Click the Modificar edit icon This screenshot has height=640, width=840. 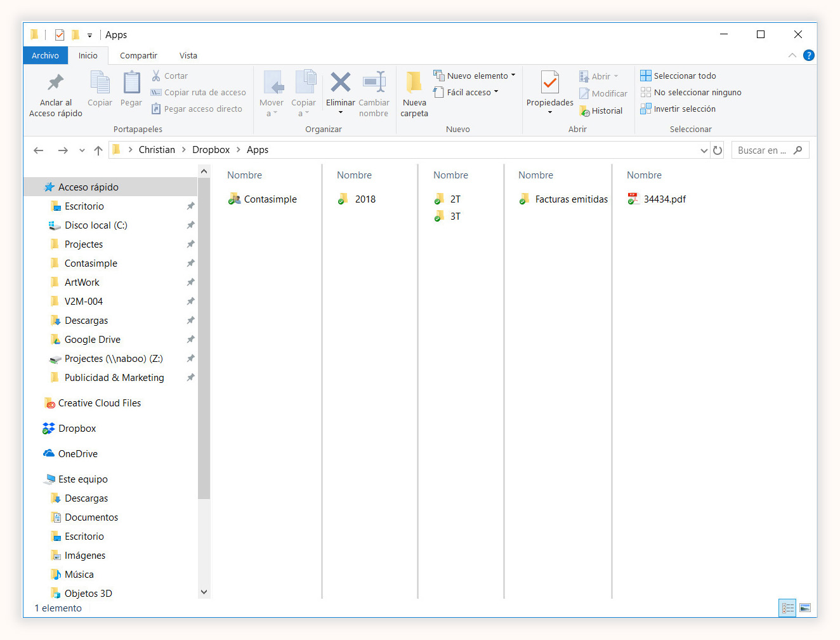click(x=603, y=93)
